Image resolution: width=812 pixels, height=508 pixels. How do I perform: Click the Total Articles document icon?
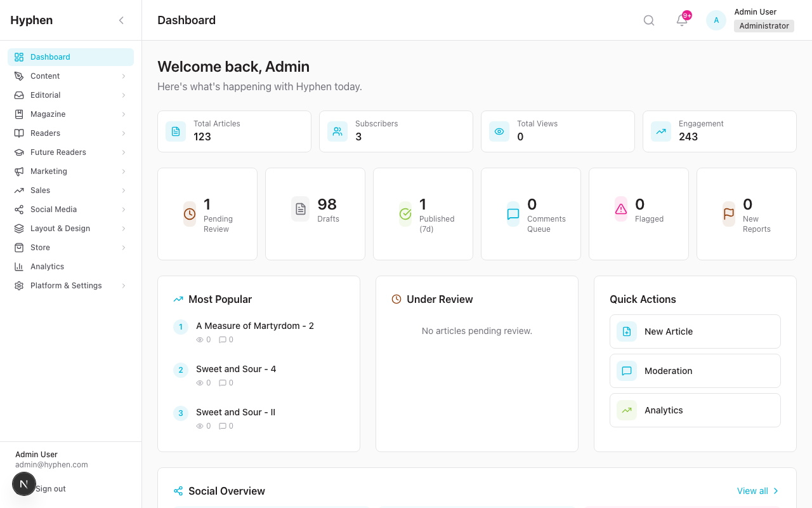176,131
